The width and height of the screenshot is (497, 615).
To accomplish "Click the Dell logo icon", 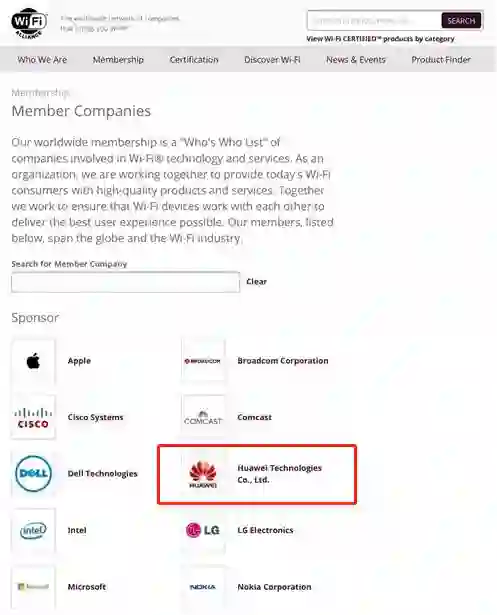I will pos(33,474).
